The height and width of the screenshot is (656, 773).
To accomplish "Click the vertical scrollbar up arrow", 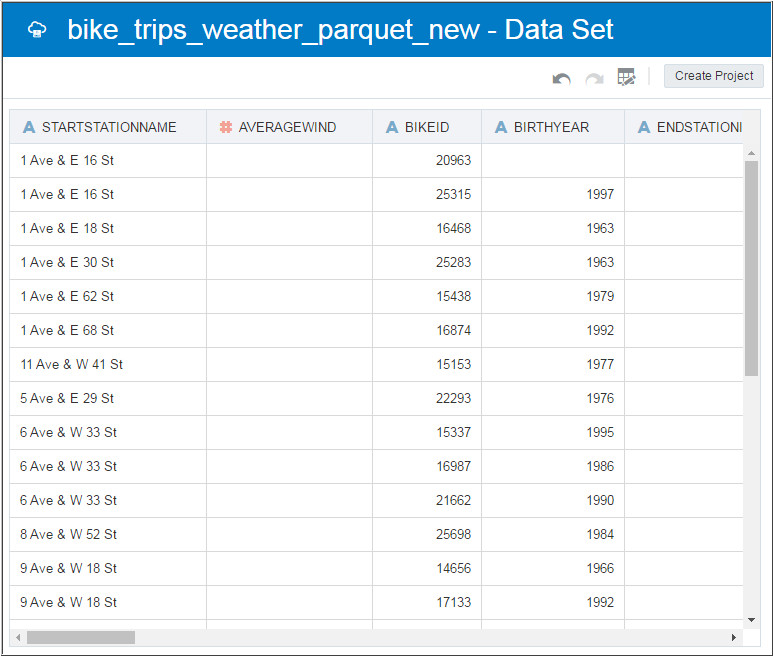I will (x=751, y=151).
